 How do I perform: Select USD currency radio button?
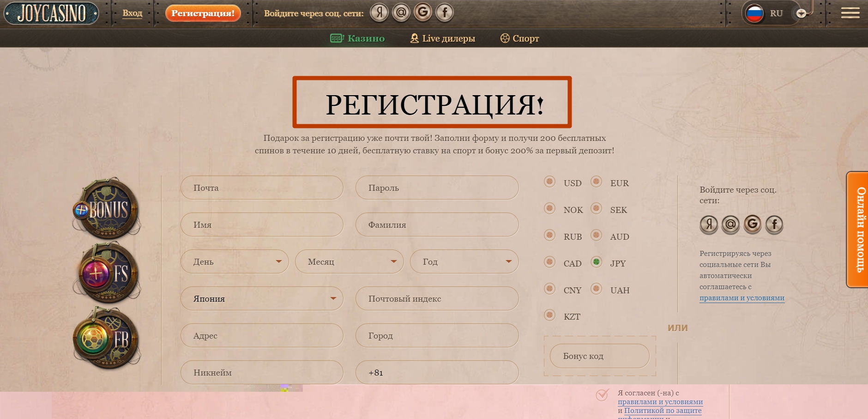pyautogui.click(x=549, y=182)
